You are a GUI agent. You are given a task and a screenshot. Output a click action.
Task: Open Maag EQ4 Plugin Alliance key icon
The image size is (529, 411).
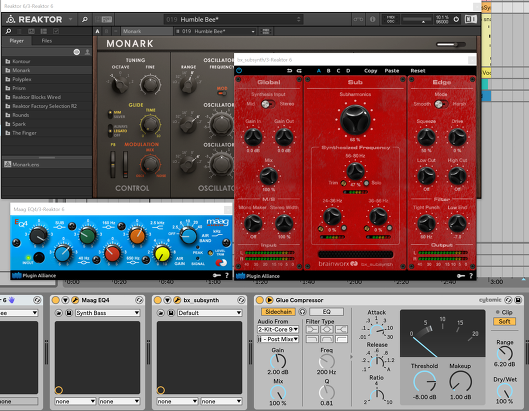pyautogui.click(x=217, y=275)
